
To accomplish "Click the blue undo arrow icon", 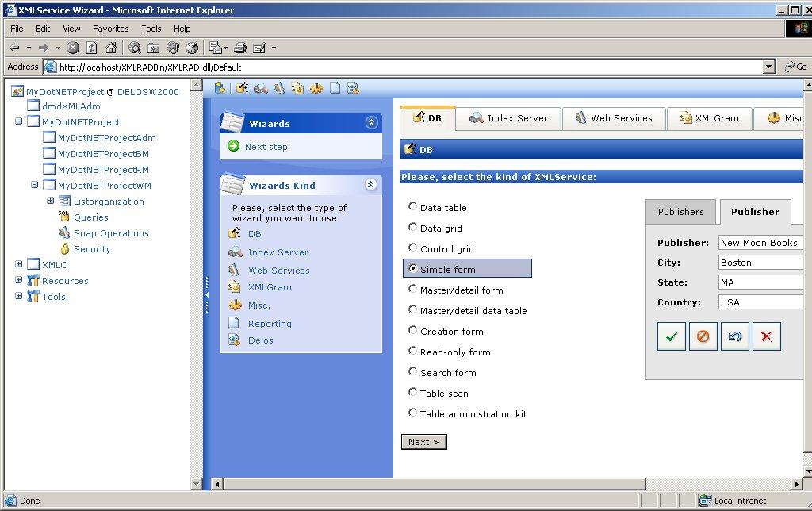I will click(x=734, y=336).
